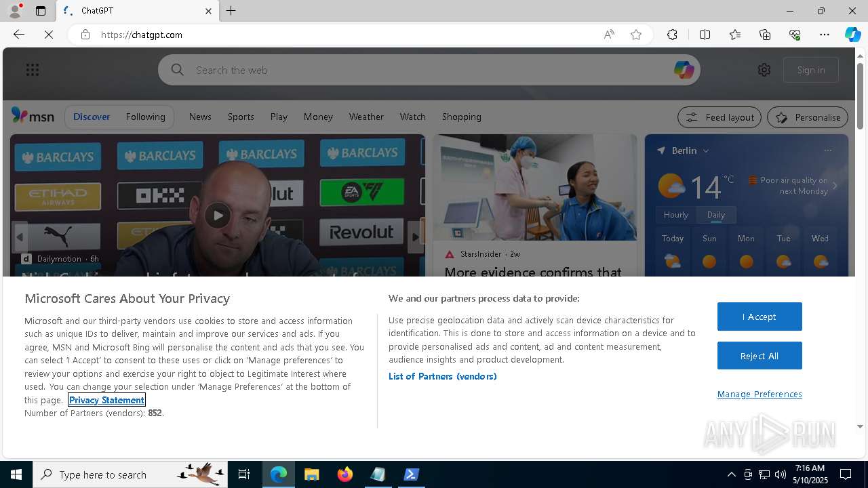The width and height of the screenshot is (868, 488).
Task: Open the browser profile icon
Action: coord(14,11)
